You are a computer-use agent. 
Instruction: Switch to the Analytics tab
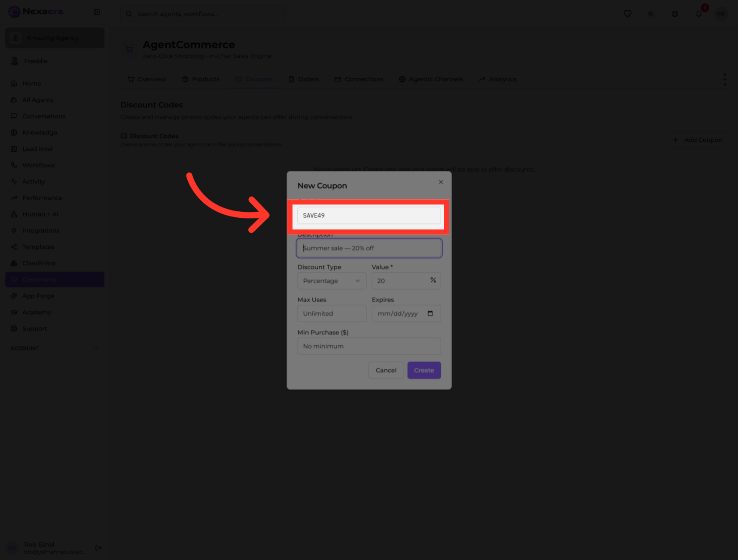[497, 79]
